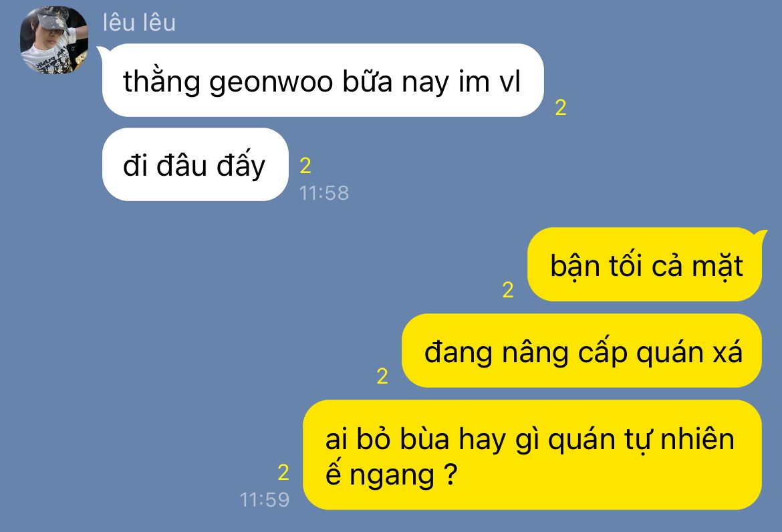
Task: Click the question mark ending the last message
Action: pos(450,474)
